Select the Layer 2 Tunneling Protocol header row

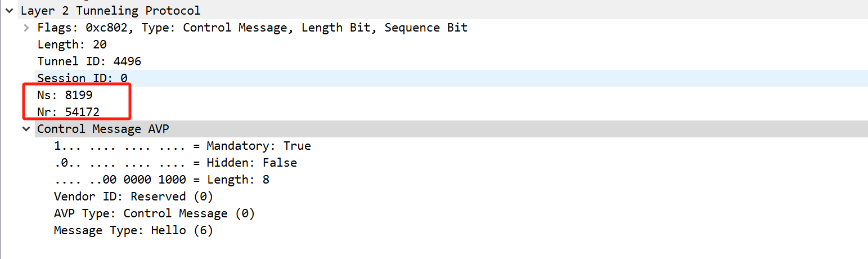coord(110,11)
